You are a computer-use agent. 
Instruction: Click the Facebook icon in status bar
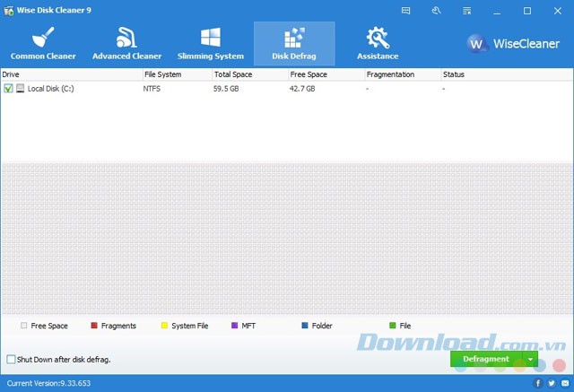[539, 384]
